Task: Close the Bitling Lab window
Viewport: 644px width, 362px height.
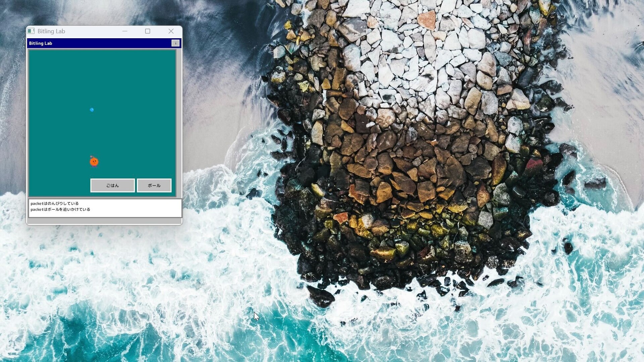Action: point(171,31)
